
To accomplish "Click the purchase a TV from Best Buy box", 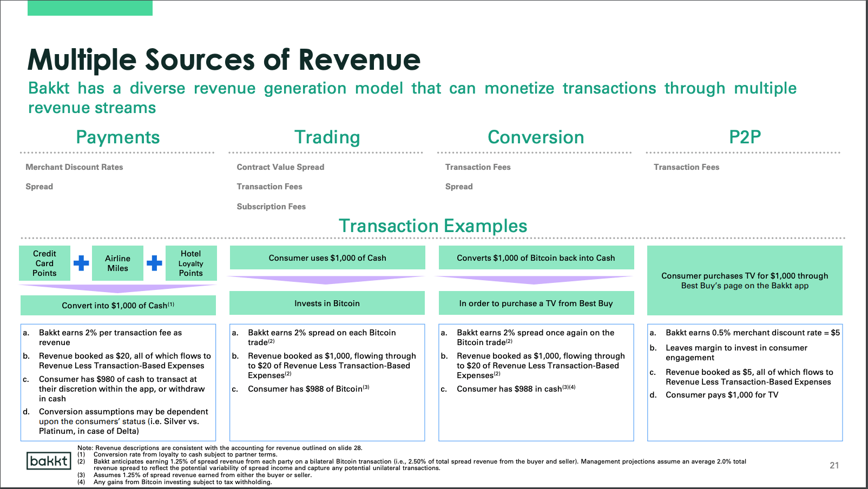I will (x=536, y=303).
